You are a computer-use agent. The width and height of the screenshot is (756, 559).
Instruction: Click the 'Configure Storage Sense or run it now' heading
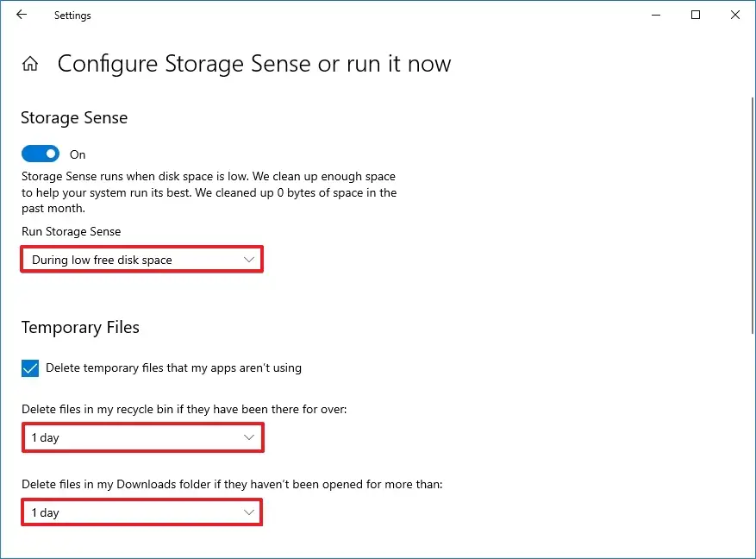[253, 64]
